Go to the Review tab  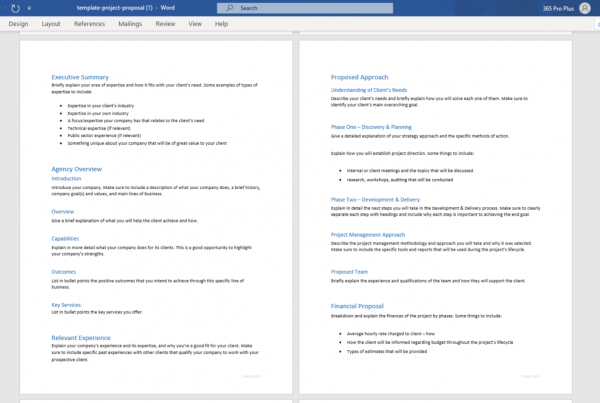point(165,24)
